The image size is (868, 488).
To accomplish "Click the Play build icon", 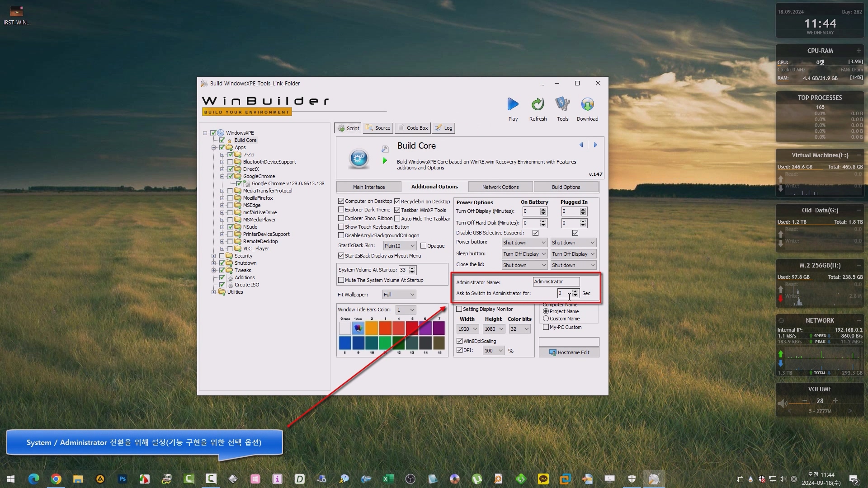I will 513,105.
